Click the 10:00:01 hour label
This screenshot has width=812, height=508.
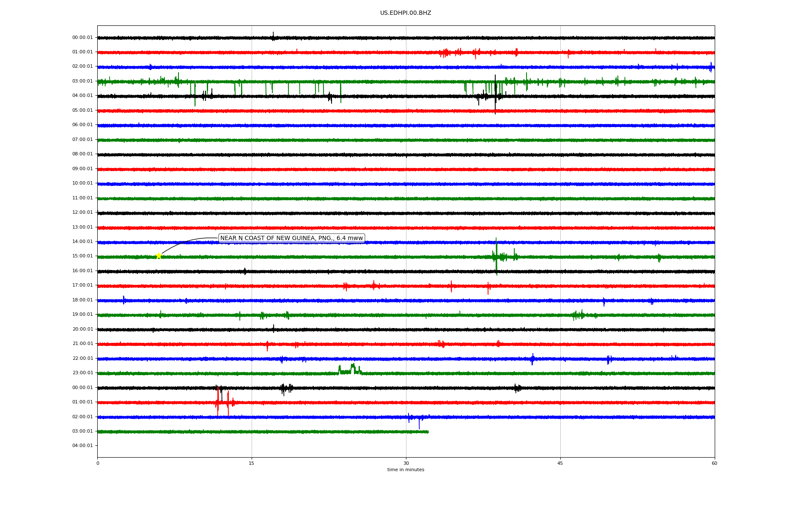(82, 183)
